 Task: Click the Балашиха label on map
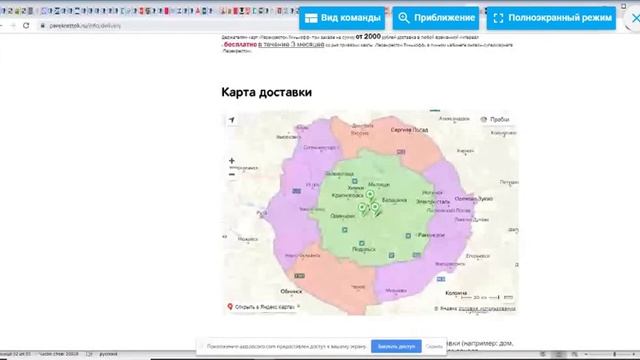394,200
